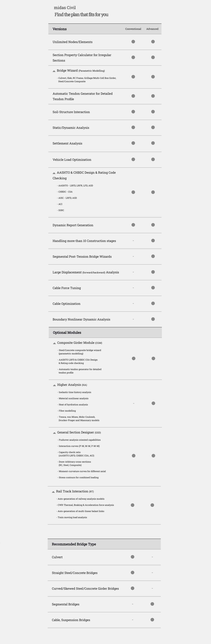Click Advanced dot for Segmental Bridges
Image resolution: width=211 pixels, height=644 pixels.
coord(152,604)
